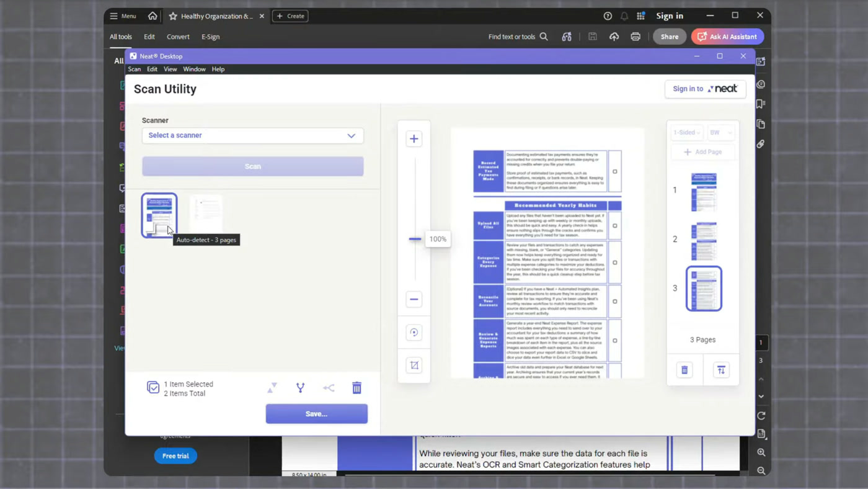Rotate the scanned page preview
Viewport: 868px width, 489px height.
pyautogui.click(x=414, y=333)
